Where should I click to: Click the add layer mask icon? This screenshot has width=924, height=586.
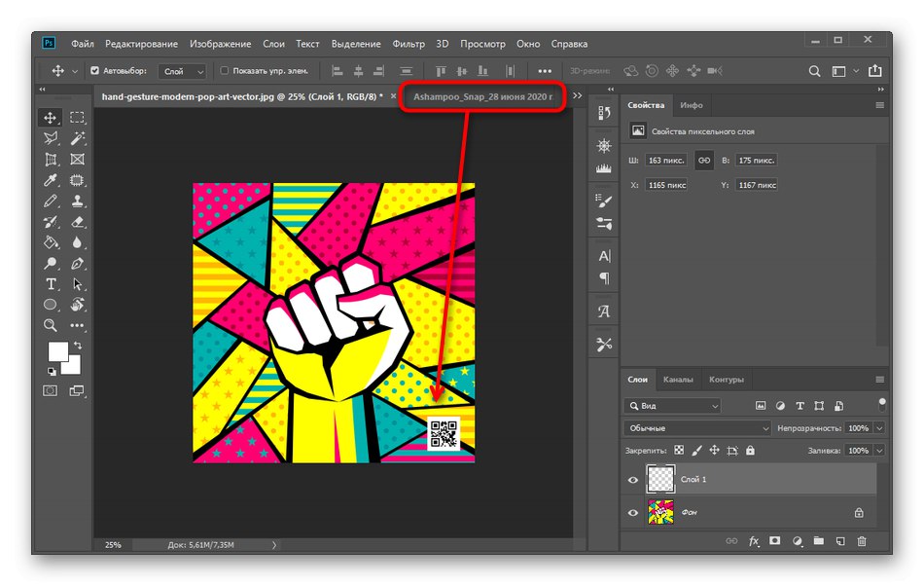(775, 540)
